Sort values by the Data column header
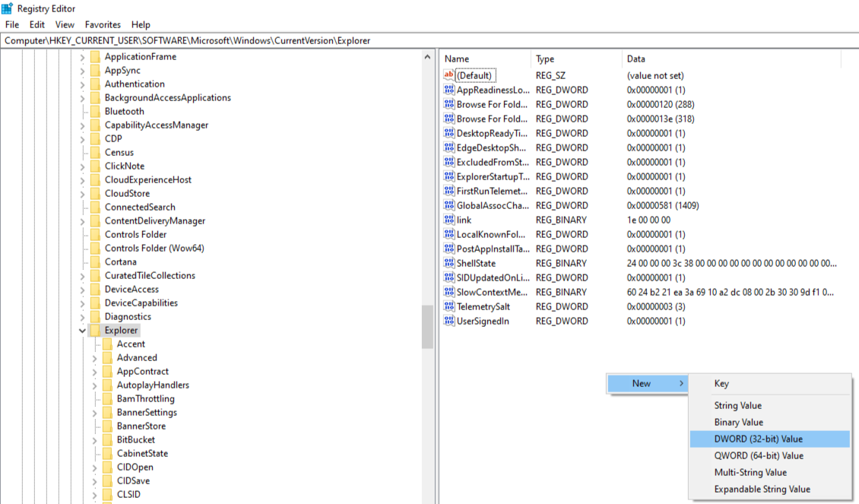This screenshot has width=859, height=504. click(x=731, y=59)
